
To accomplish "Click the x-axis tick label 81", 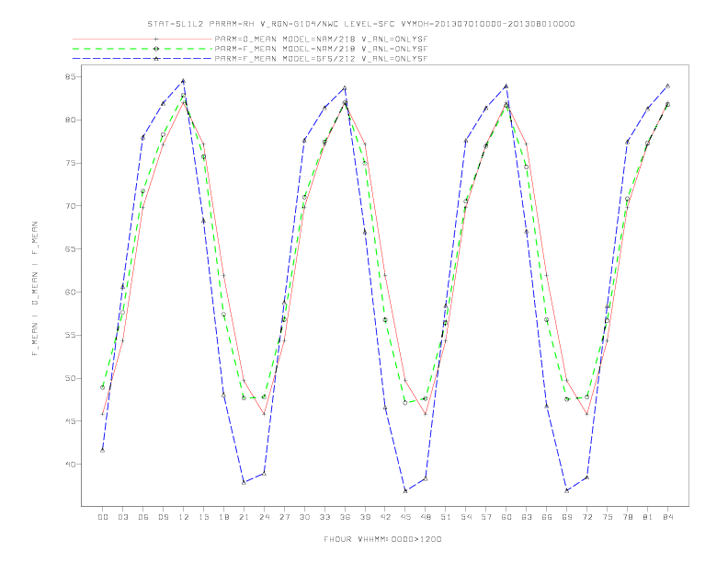I will 648,517.
